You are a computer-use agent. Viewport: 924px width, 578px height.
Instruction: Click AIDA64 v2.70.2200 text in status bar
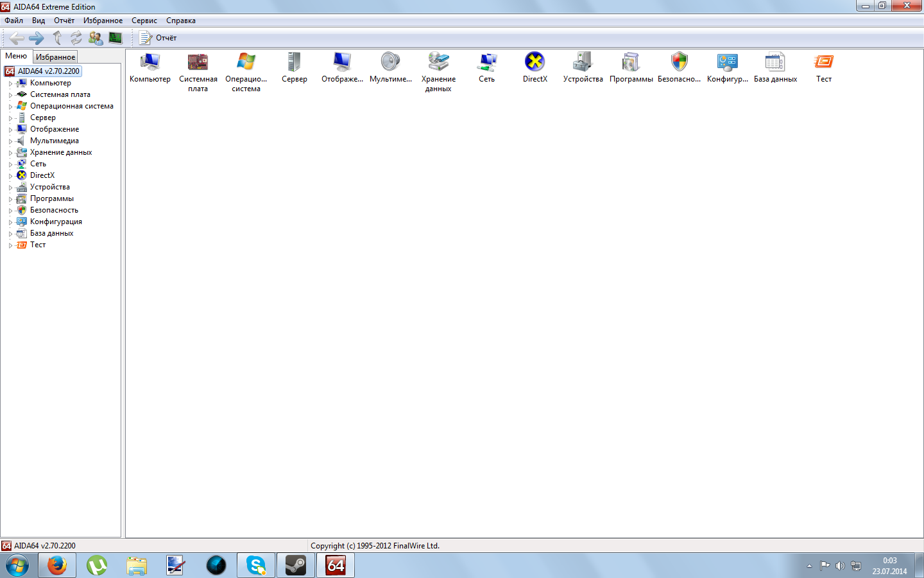[x=45, y=546]
